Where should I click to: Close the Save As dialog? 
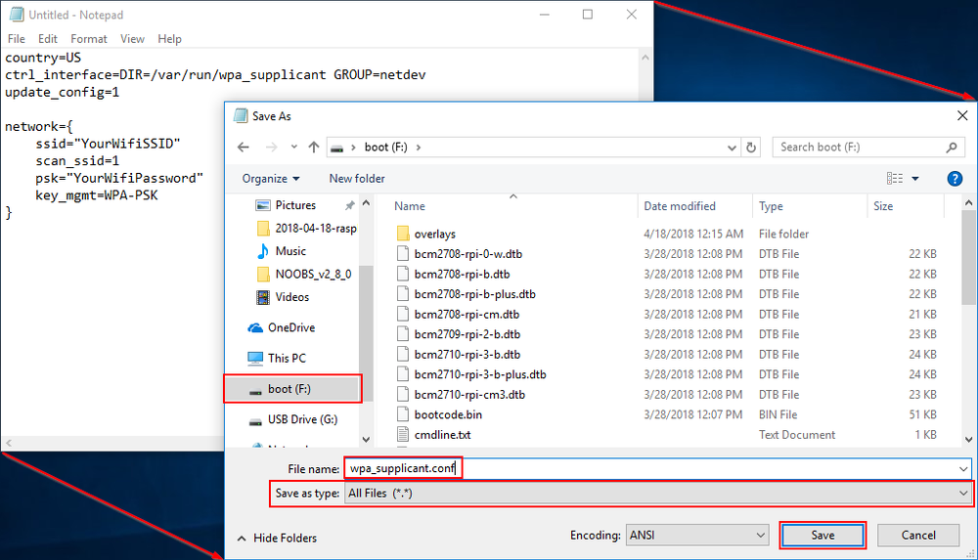tap(962, 115)
